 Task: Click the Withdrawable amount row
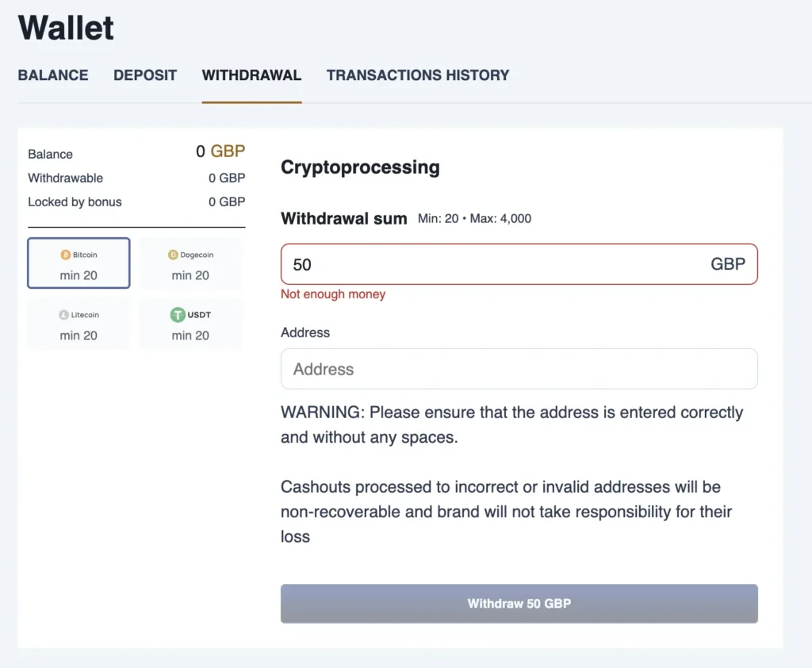coord(136,178)
